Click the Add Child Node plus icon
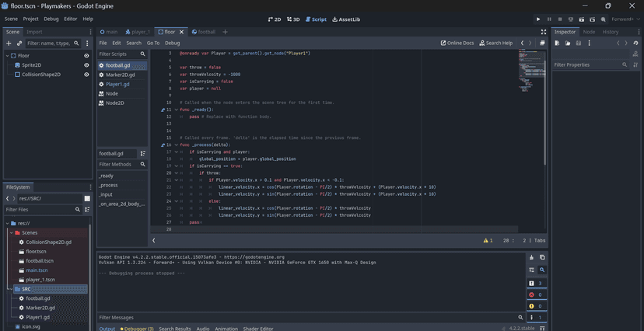This screenshot has width=644, height=331. point(9,44)
